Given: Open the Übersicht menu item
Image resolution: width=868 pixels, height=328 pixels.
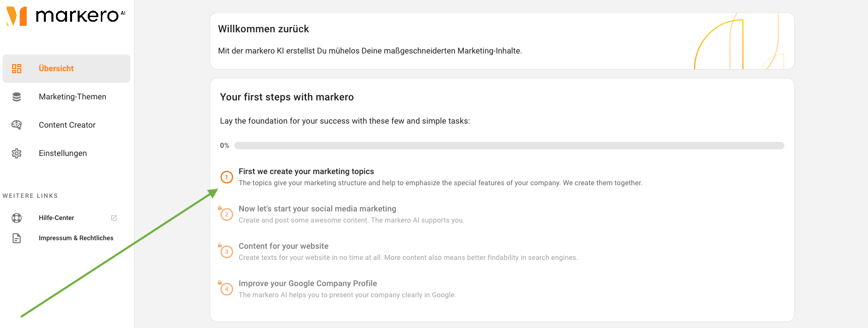Looking at the screenshot, I should (67, 69).
